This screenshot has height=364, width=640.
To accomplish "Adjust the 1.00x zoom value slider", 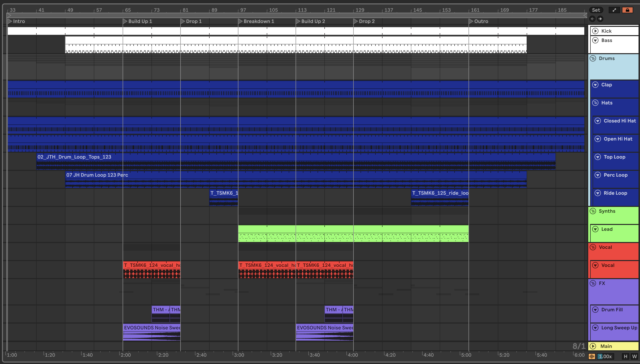I will (x=606, y=356).
